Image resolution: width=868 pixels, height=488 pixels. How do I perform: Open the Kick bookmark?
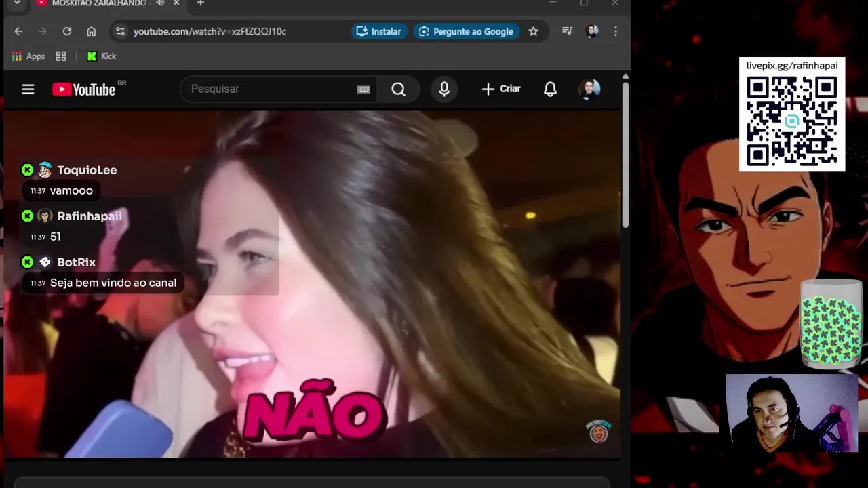click(x=102, y=56)
